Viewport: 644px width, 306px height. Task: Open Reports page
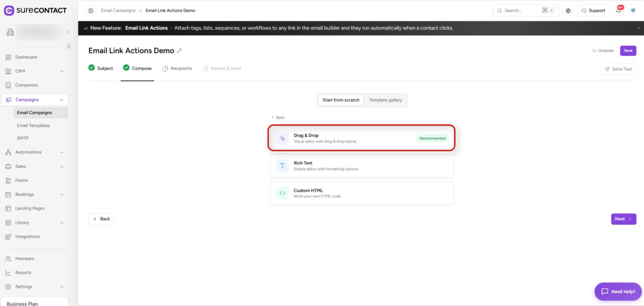pyautogui.click(x=34, y=273)
